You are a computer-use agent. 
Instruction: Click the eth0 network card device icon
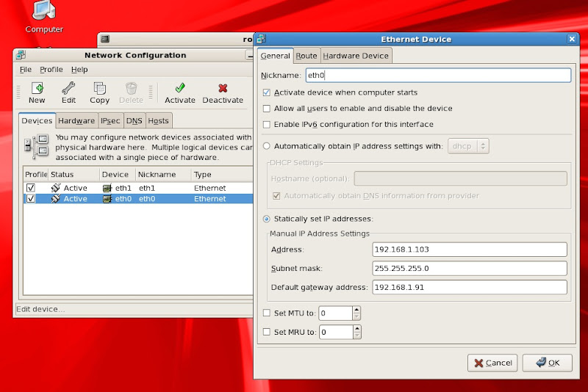click(x=107, y=199)
